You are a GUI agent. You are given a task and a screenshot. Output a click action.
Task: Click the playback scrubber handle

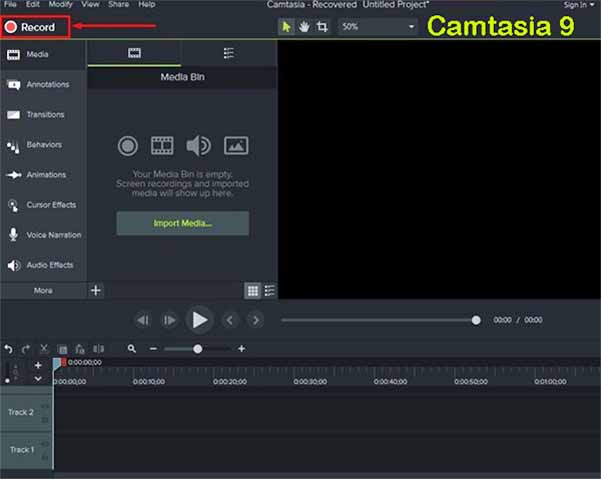[x=476, y=320]
